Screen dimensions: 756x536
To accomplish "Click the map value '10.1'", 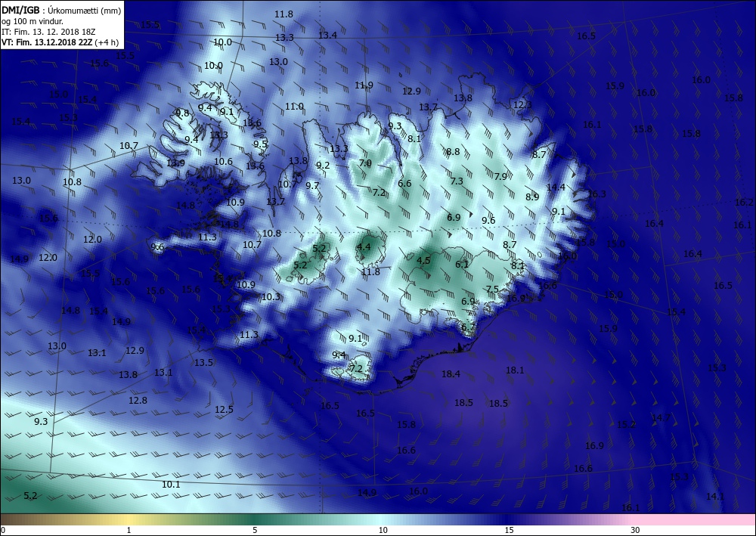I will (171, 485).
